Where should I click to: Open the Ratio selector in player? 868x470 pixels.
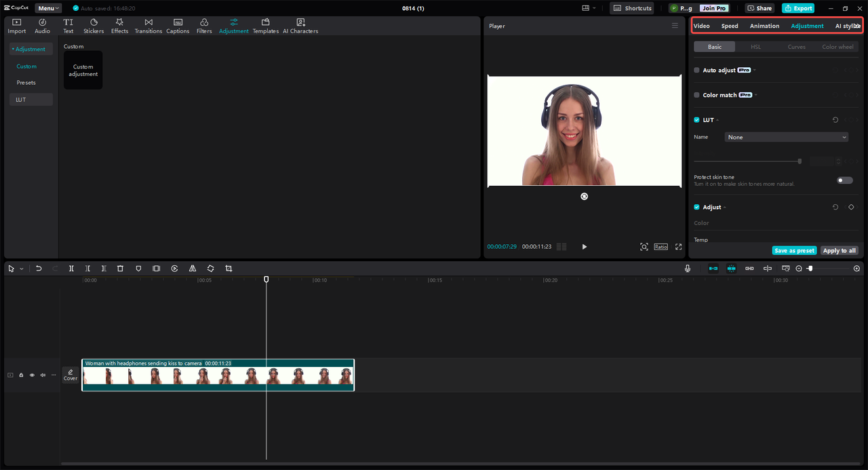click(660, 247)
